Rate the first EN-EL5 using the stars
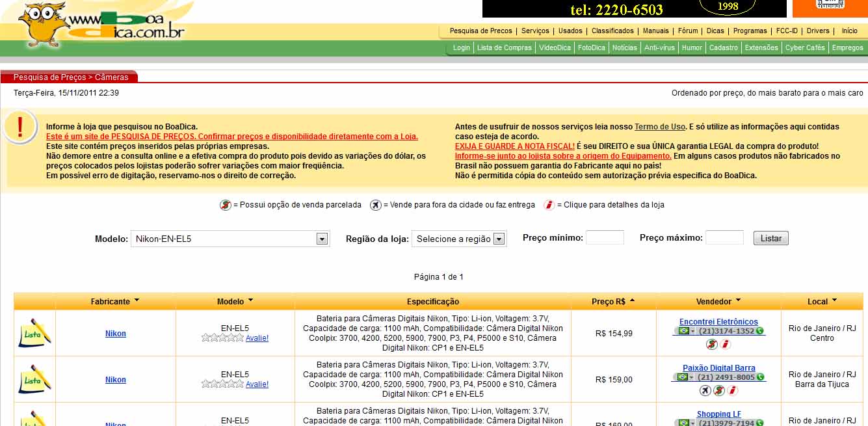Screen dimensions: 868x426 pos(222,338)
